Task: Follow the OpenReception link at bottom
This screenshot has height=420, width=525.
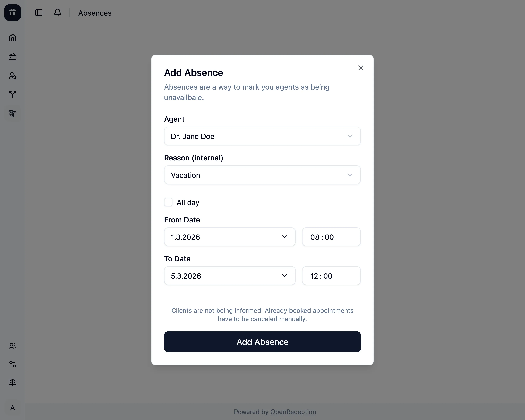Action: 293,412
